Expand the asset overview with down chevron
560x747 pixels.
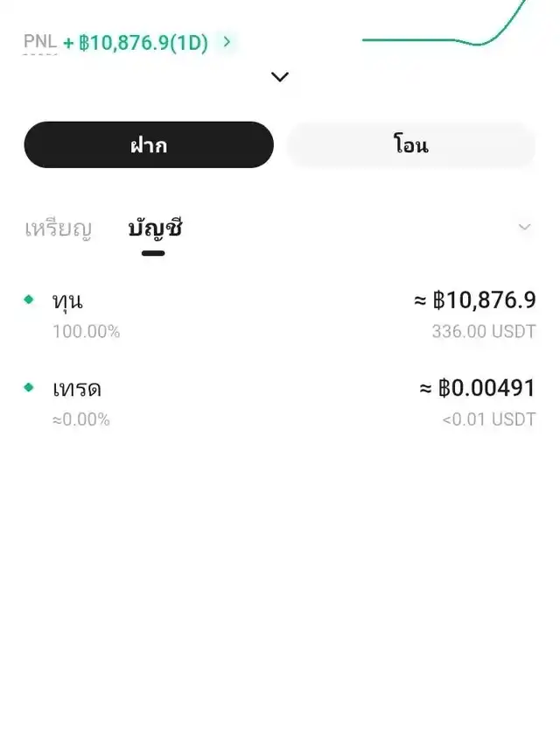coord(280,77)
